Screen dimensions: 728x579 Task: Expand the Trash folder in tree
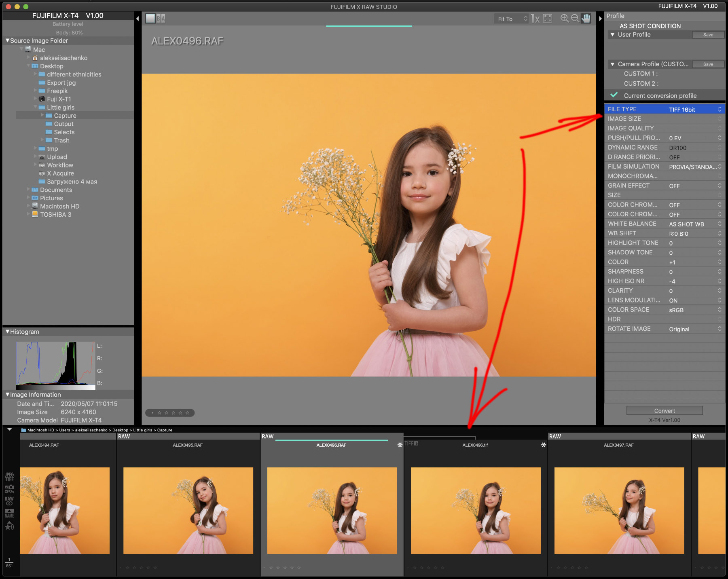(42, 140)
